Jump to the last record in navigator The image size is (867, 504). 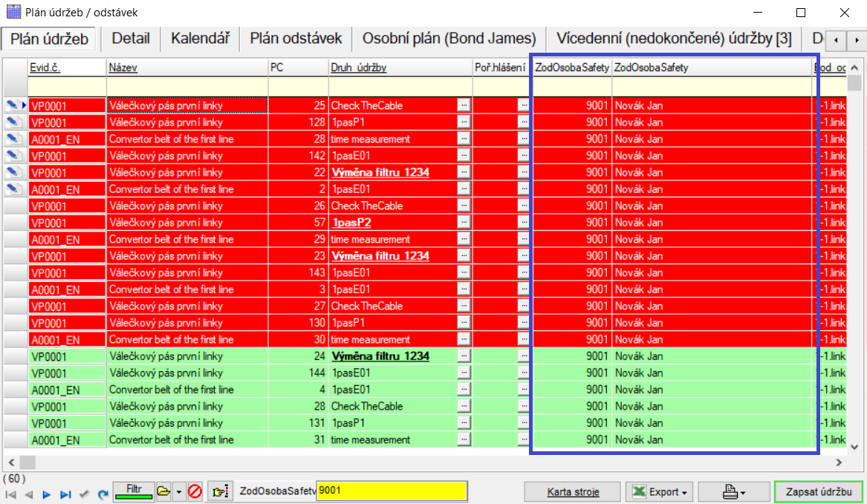click(65, 494)
